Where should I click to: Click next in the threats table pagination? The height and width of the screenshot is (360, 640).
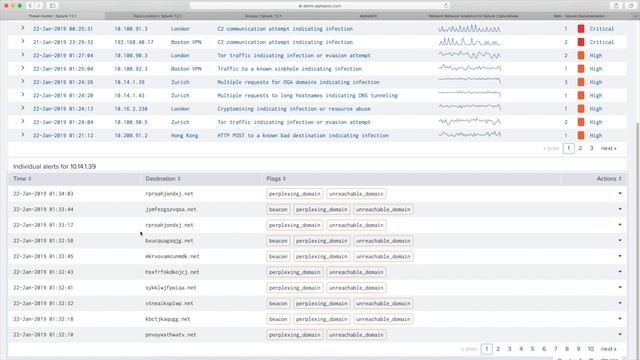tap(609, 149)
